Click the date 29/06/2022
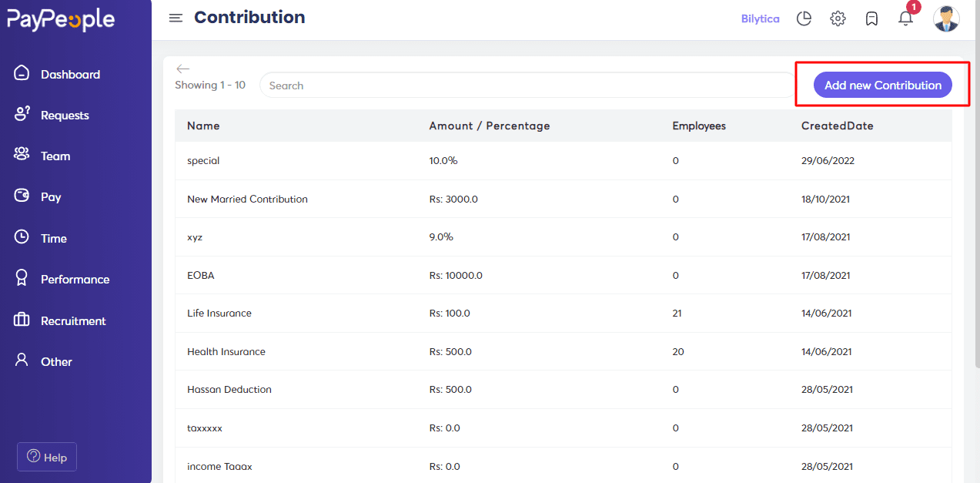Image resolution: width=980 pixels, height=483 pixels. [828, 160]
